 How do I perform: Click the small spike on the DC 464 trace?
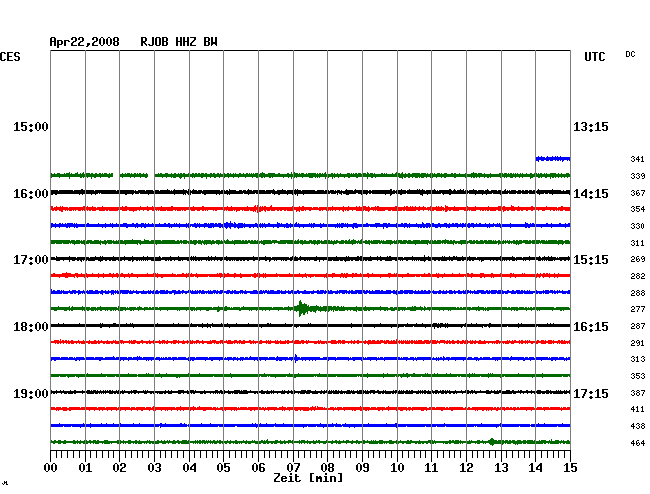[492, 442]
